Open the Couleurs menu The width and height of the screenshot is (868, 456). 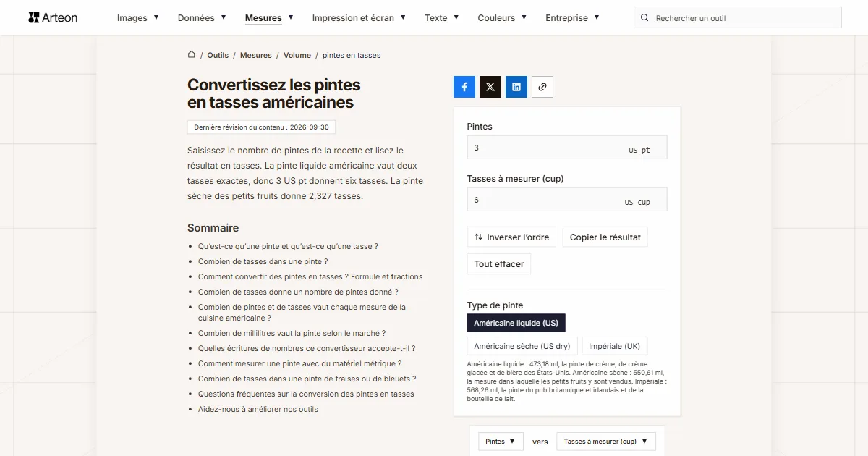point(502,18)
